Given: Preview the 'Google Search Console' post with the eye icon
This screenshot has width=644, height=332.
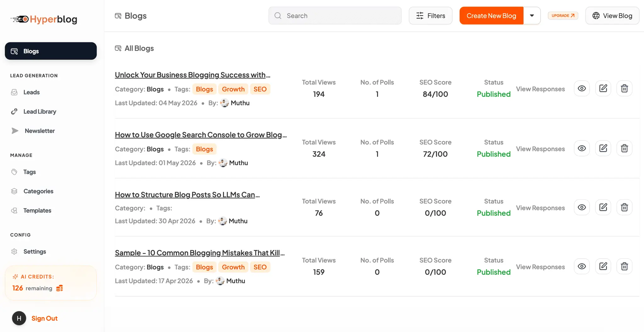Looking at the screenshot, I should pyautogui.click(x=582, y=148).
